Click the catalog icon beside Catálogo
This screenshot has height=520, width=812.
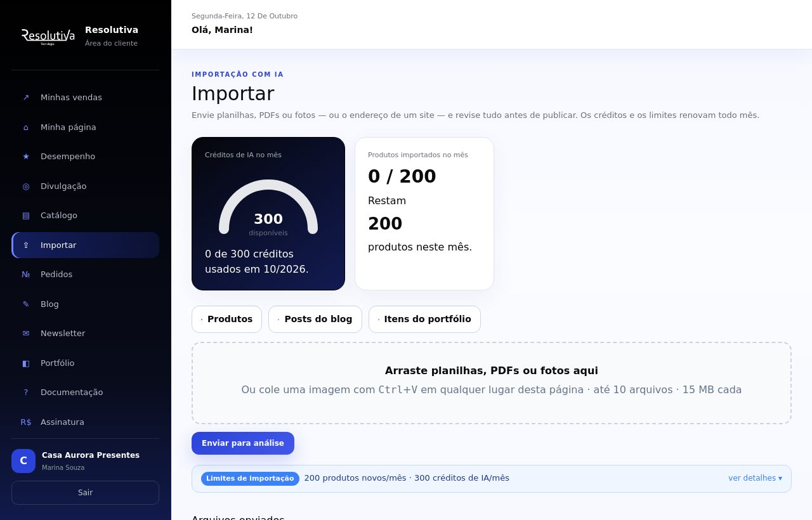pos(26,216)
